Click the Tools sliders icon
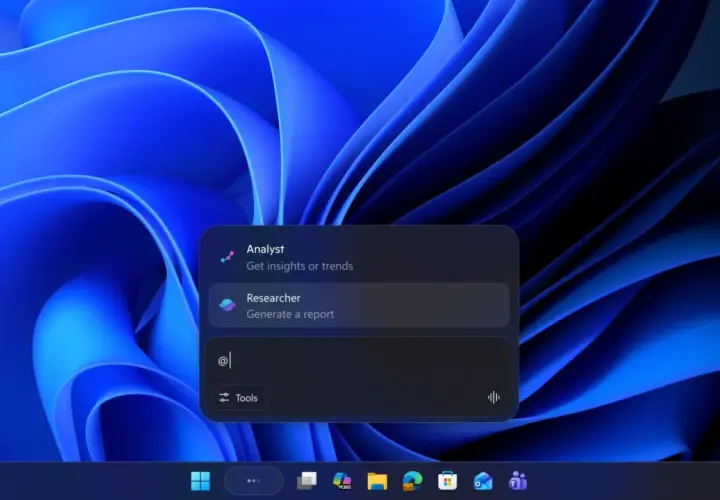Viewport: 720px width, 500px height. point(224,398)
